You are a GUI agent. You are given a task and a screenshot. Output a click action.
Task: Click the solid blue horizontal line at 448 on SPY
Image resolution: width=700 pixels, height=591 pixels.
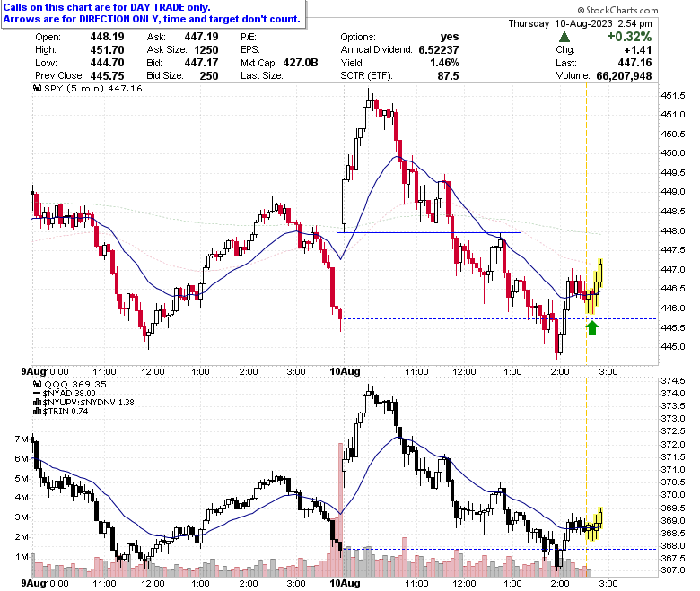(429, 232)
